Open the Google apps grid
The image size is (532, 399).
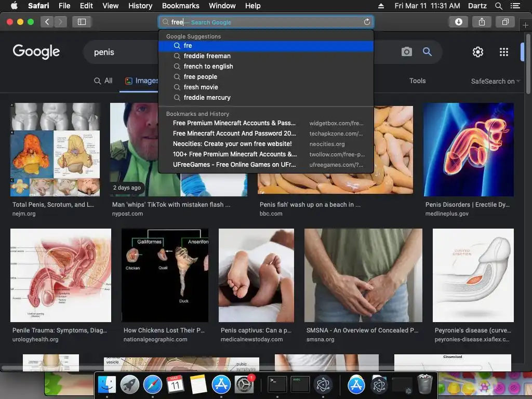pos(504,52)
